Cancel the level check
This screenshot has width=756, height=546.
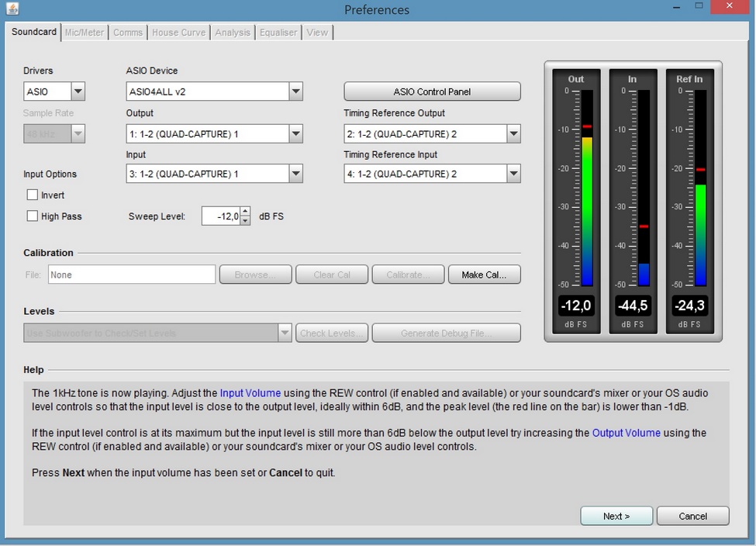tap(693, 516)
